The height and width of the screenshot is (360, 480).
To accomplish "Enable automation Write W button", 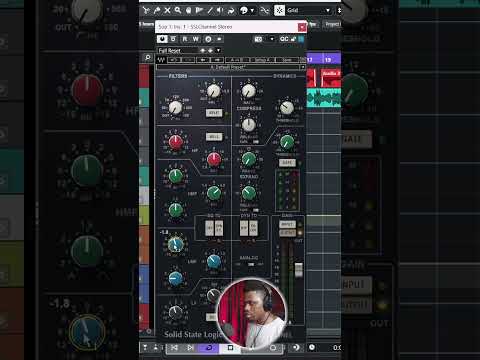I will [x=196, y=39].
